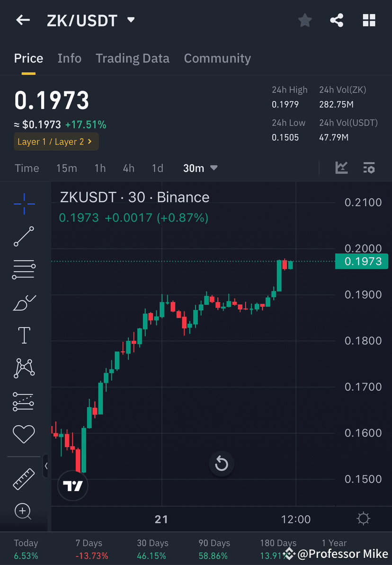This screenshot has height=565, width=392.
Task: Select the zoom-in magnifier tool
Action: point(24,511)
